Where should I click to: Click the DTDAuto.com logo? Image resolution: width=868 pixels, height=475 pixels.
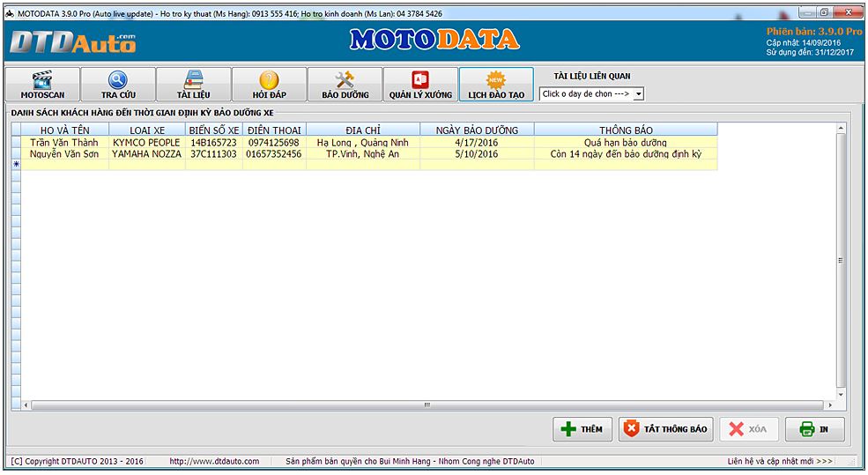pyautogui.click(x=73, y=42)
